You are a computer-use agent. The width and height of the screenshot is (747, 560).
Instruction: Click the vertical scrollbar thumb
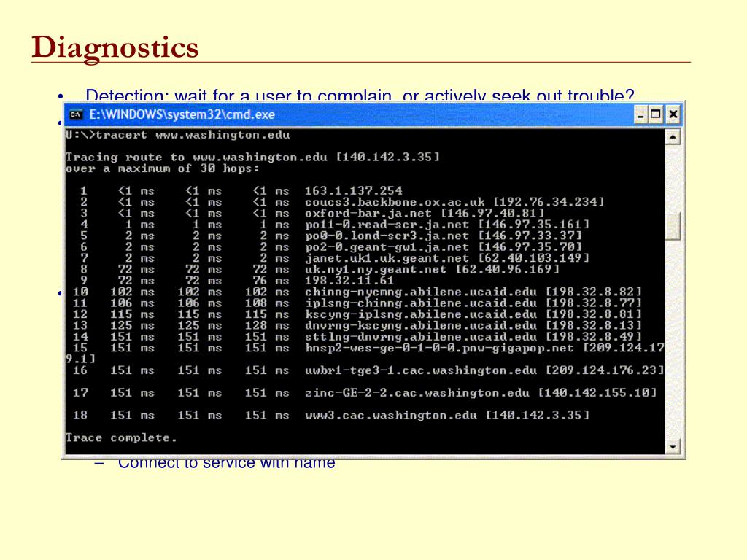coord(672,226)
